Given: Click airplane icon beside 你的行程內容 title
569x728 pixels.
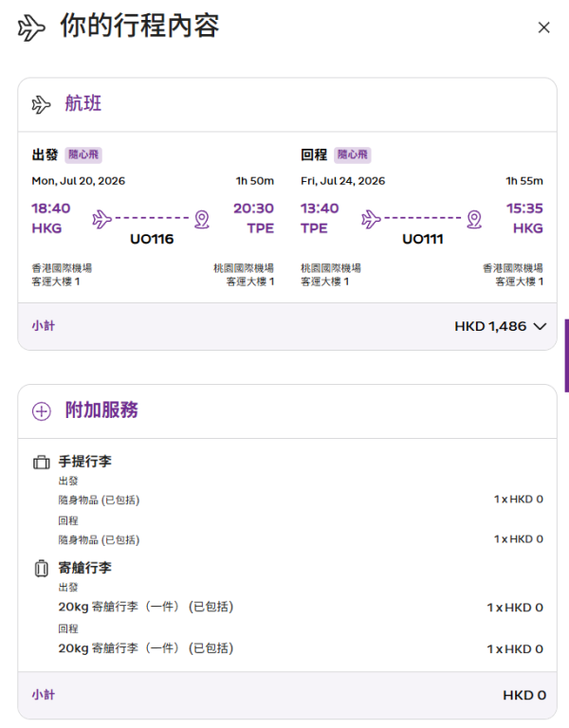Looking at the screenshot, I should pos(31,27).
